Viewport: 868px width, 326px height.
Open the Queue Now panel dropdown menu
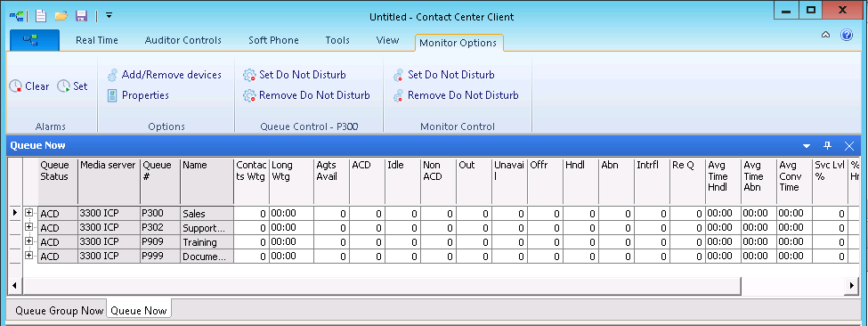pos(807,145)
